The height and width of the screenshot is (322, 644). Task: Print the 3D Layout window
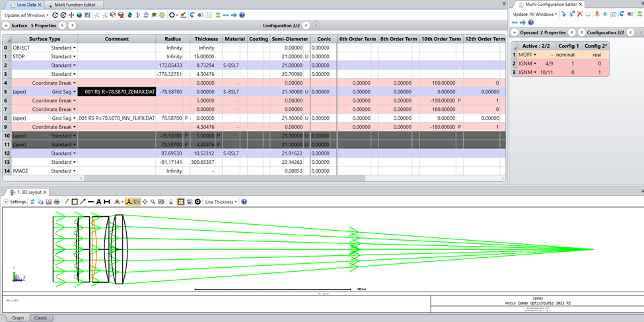click(x=57, y=202)
